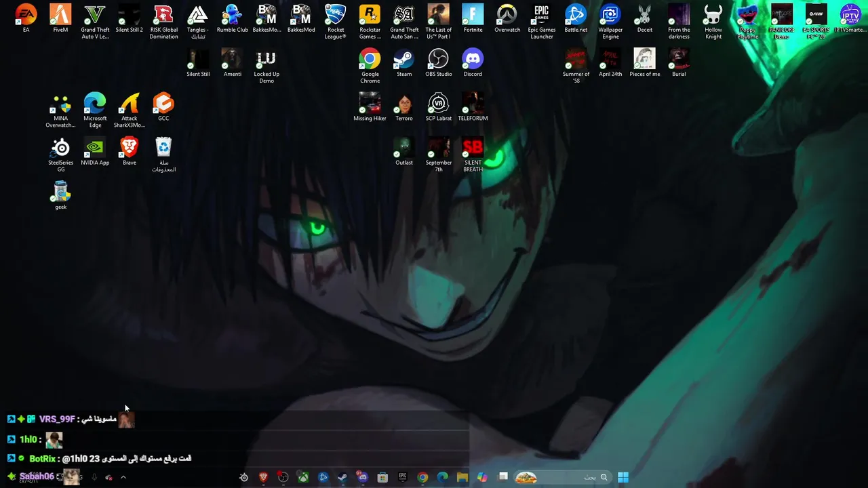The width and height of the screenshot is (868, 488).
Task: Open the Brave desktop shortcut
Action: [x=129, y=151]
